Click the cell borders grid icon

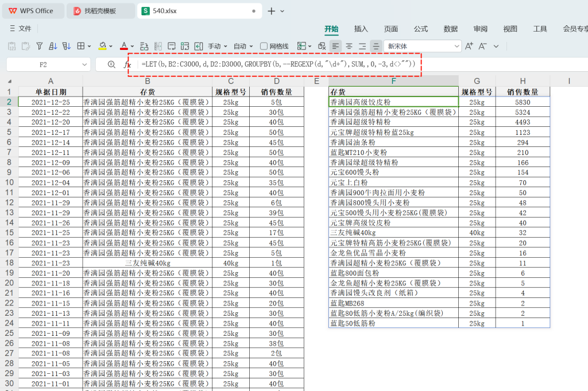(80, 46)
